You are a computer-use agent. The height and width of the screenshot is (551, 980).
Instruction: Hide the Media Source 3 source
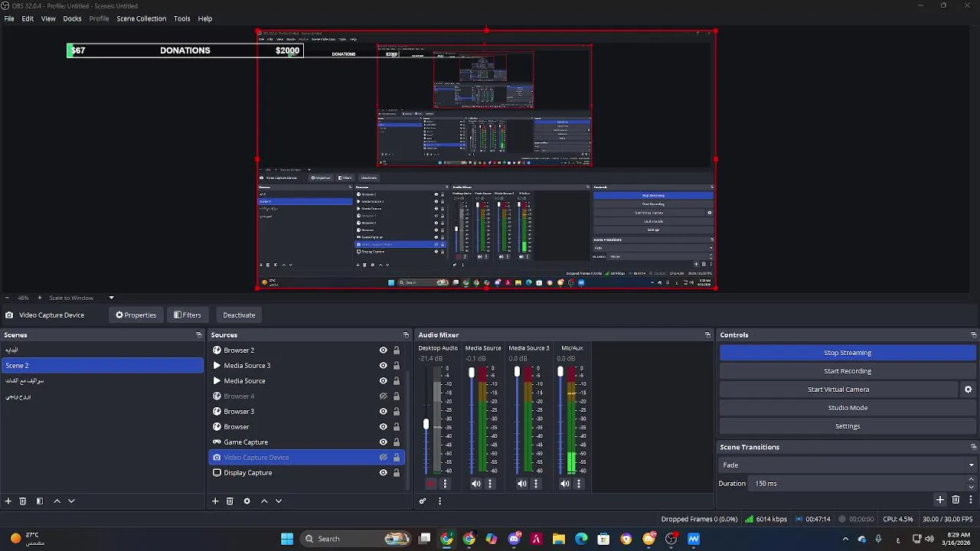click(383, 366)
